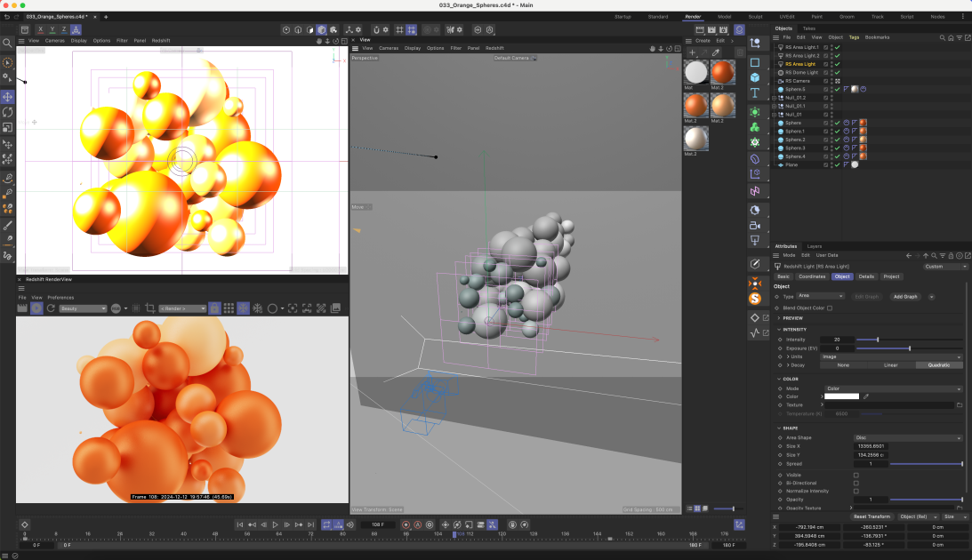Expand the Null_01.2 tree node
This screenshot has height=560, width=972.
[x=775, y=98]
